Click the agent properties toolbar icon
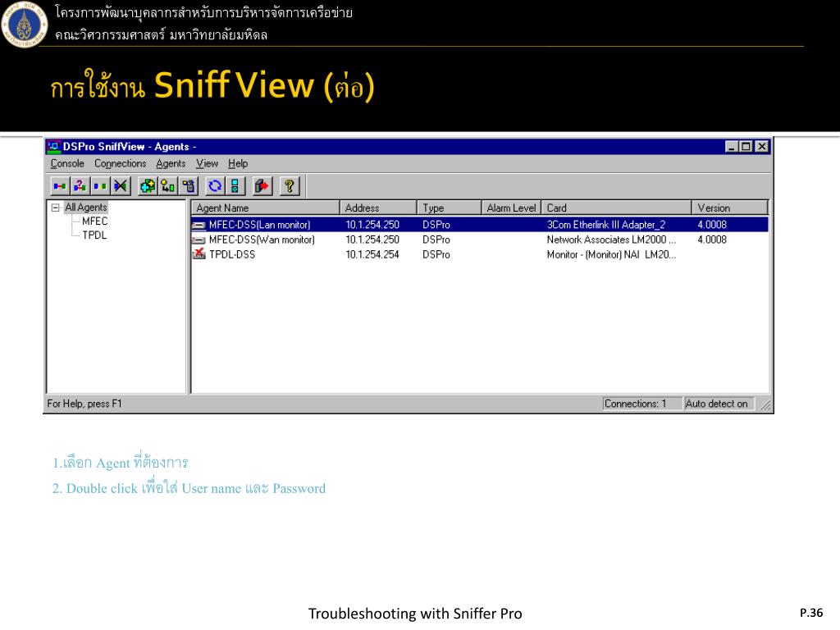 [189, 186]
